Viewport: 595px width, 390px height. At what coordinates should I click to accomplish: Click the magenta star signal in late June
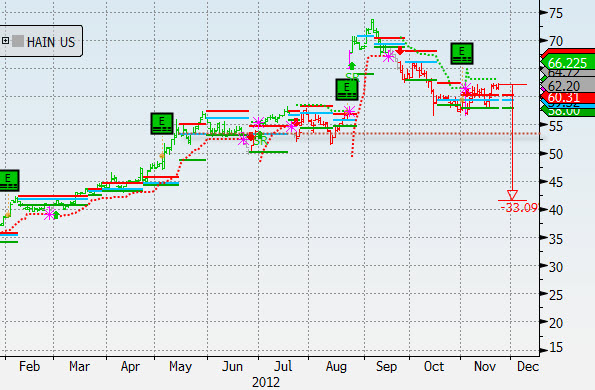244,140
